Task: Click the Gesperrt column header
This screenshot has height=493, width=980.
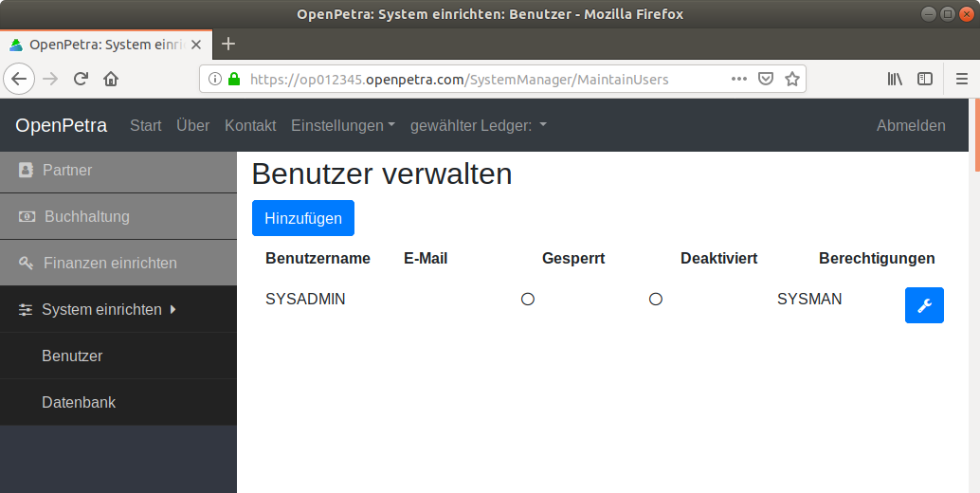Action: 573,259
